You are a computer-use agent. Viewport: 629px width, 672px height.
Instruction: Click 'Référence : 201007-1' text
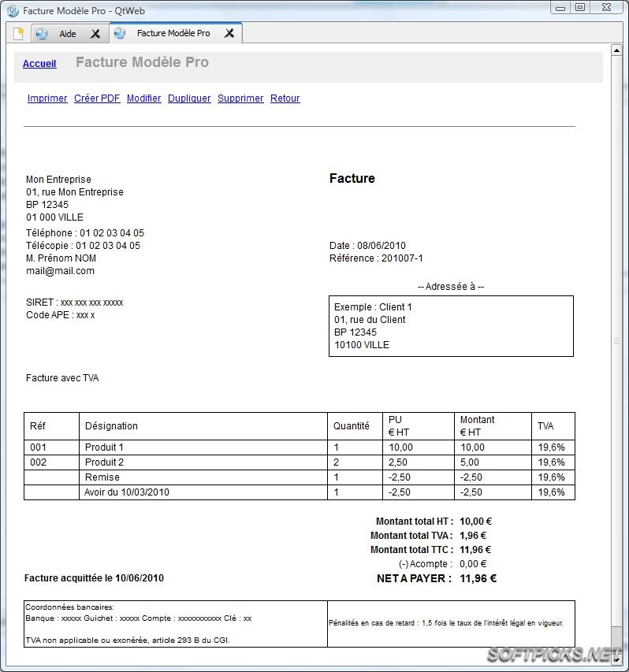(376, 258)
